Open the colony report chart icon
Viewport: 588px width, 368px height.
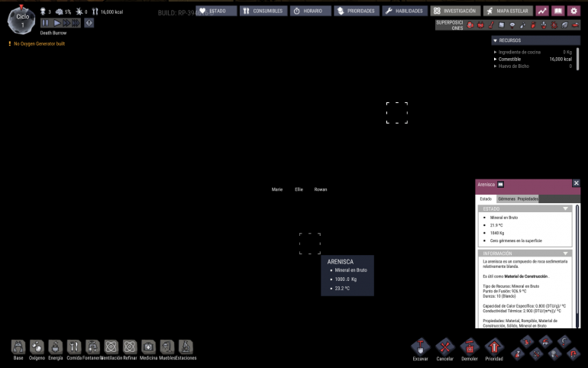[x=542, y=11]
